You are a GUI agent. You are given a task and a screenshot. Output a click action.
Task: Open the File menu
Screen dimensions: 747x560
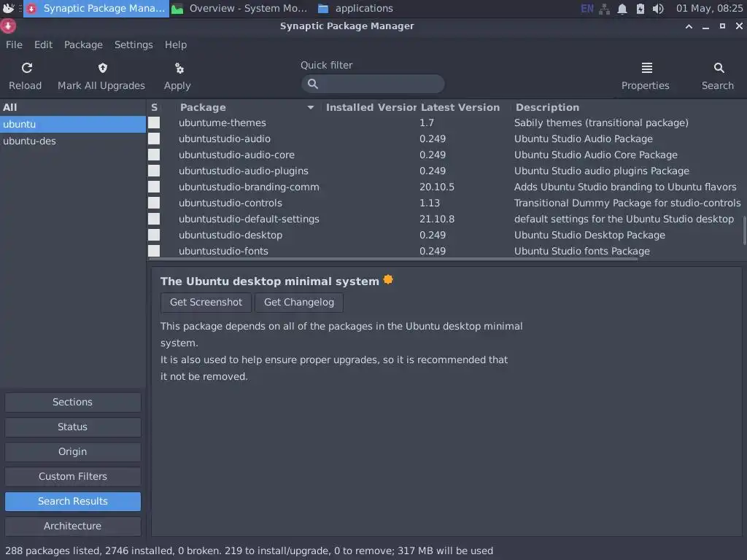[14, 44]
